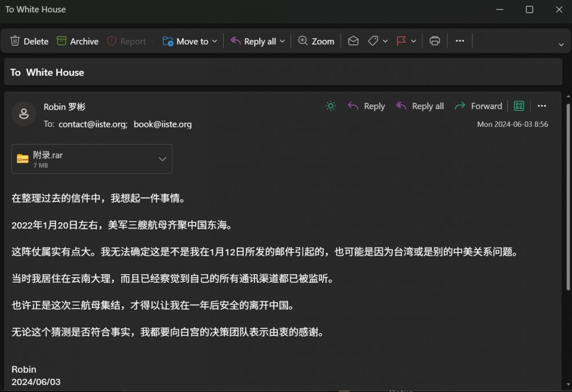This screenshot has height=392, width=572.
Task: Expand the Move to dropdown
Action: pos(214,41)
